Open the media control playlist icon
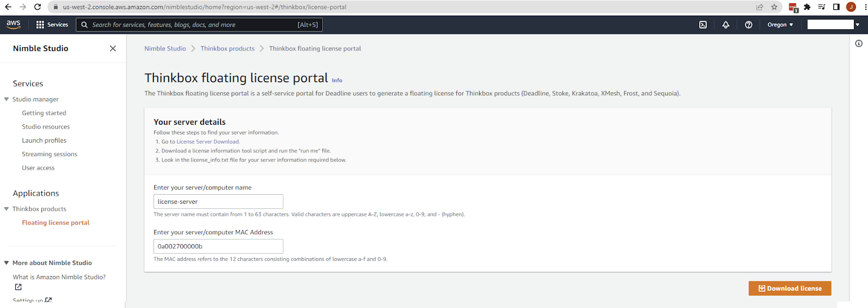Image resolution: width=868 pixels, height=308 pixels. [x=822, y=7]
